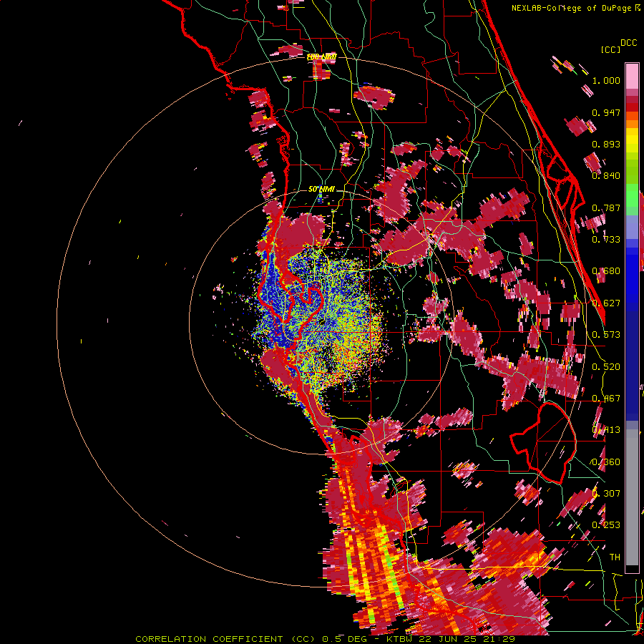The image size is (644, 644).
Task: Click the [CC] units label above the scale
Action: point(611,49)
